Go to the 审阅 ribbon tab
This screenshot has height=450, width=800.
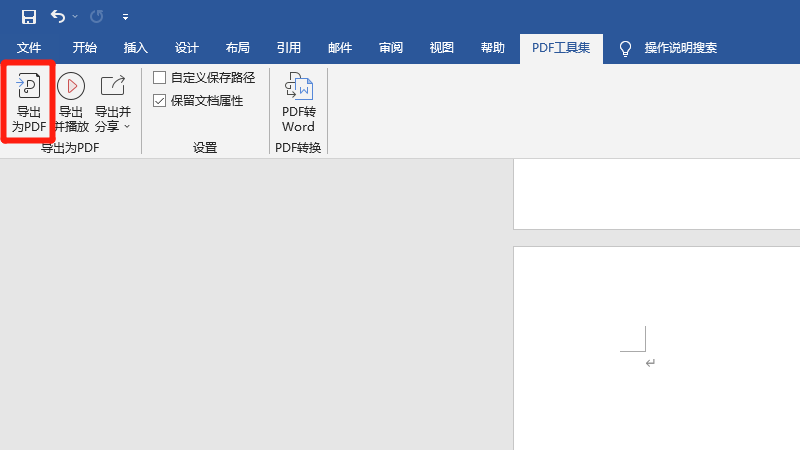(x=391, y=48)
